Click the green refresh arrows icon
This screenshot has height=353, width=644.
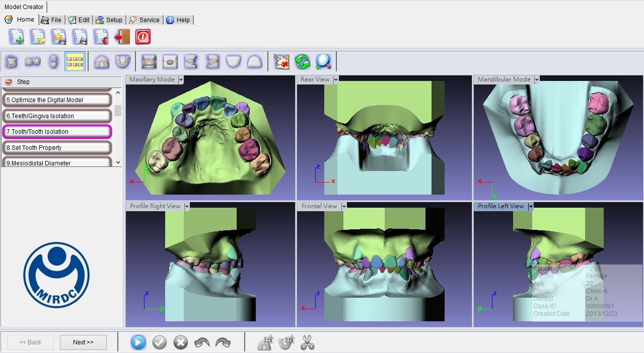click(302, 62)
